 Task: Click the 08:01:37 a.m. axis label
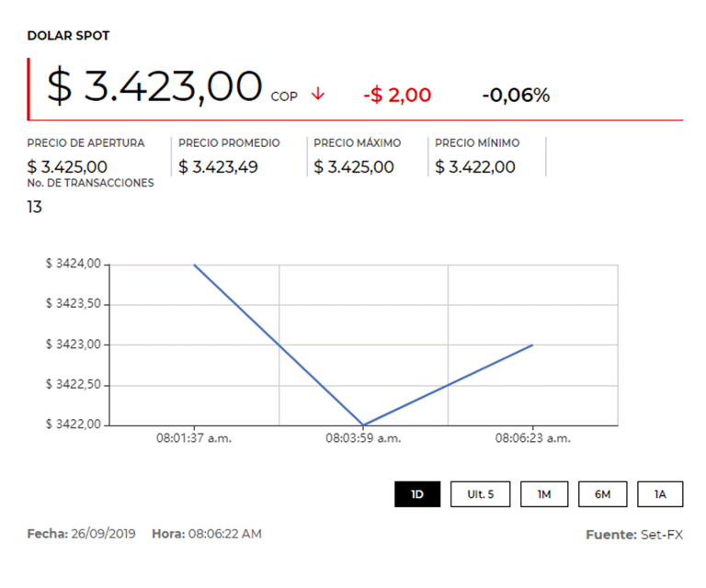194,439
